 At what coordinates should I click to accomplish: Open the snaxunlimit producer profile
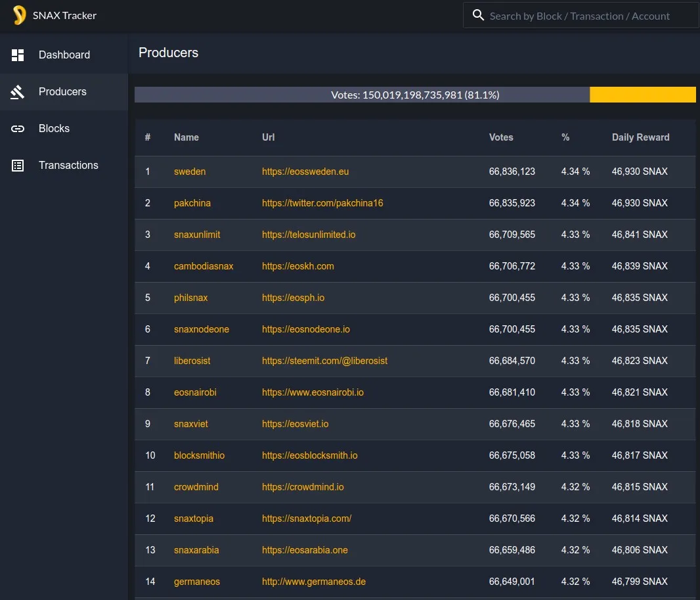(197, 235)
